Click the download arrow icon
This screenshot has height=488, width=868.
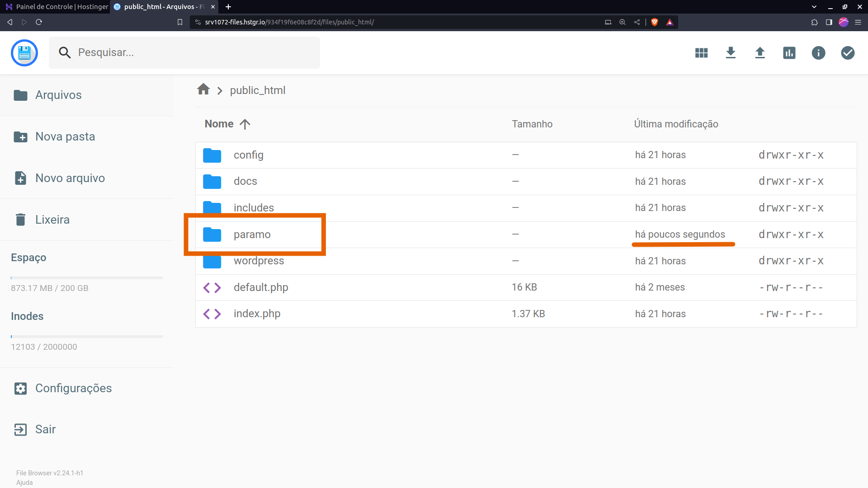point(731,53)
